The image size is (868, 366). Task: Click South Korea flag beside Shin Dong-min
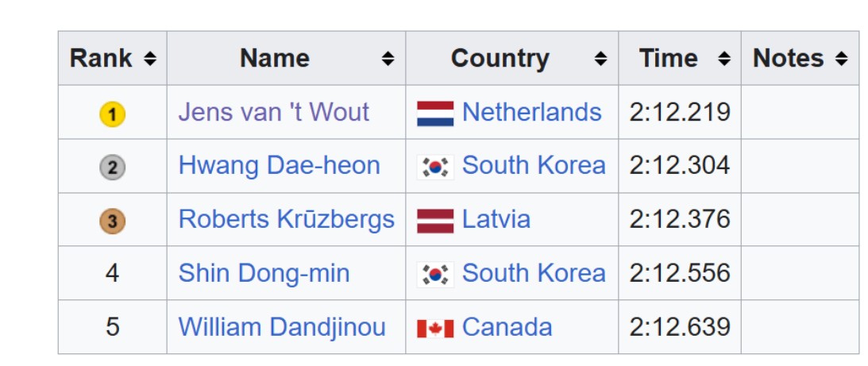[x=435, y=275]
